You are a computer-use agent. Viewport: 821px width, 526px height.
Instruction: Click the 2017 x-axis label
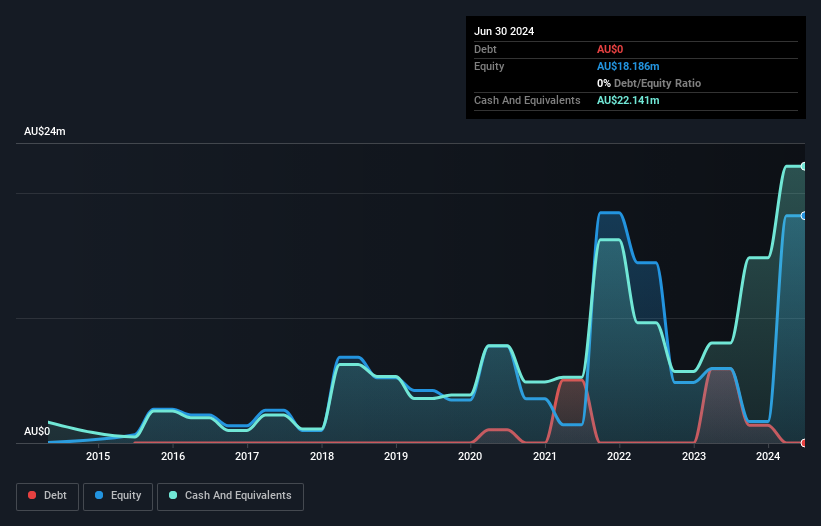pos(247,456)
